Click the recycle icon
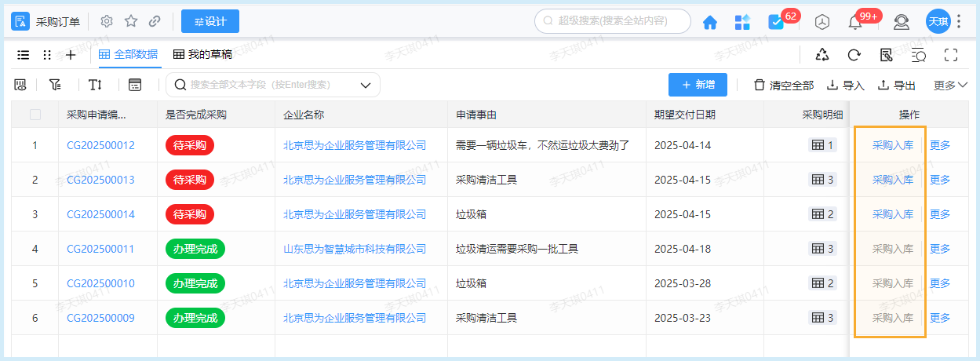The width and height of the screenshot is (980, 361). (x=822, y=55)
